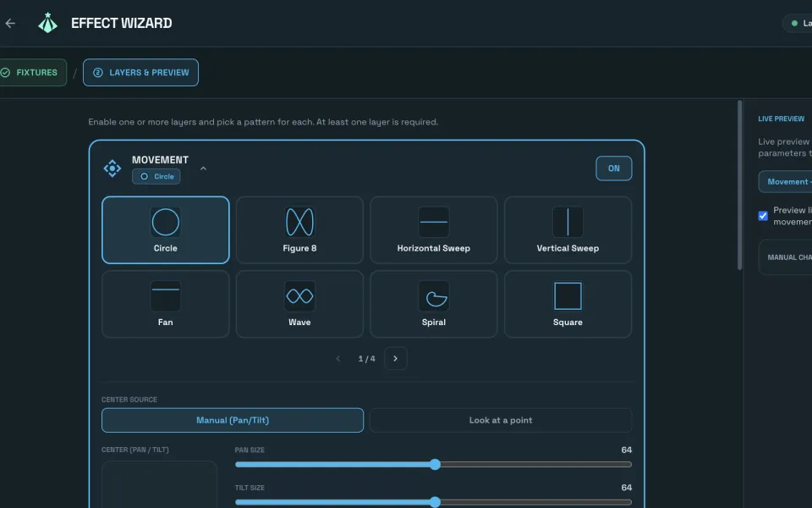The width and height of the screenshot is (812, 508).
Task: Click the green status dot at top right
Action: click(794, 24)
